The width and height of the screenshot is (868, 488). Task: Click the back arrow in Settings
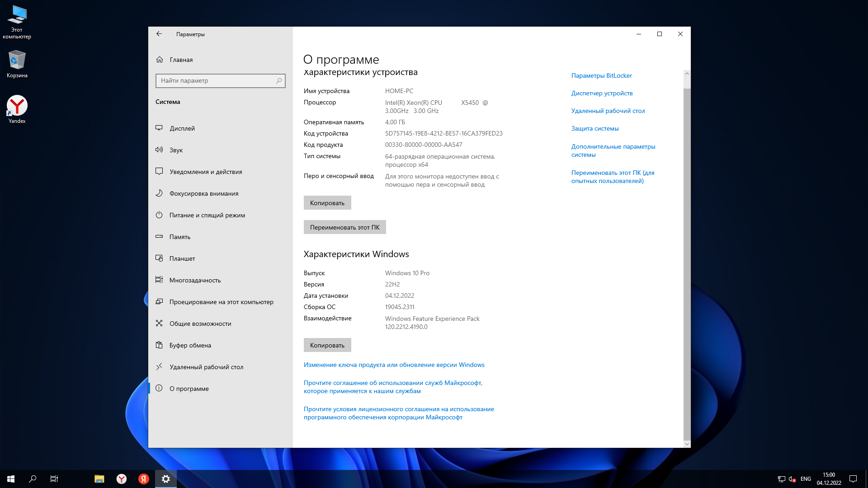click(x=159, y=34)
